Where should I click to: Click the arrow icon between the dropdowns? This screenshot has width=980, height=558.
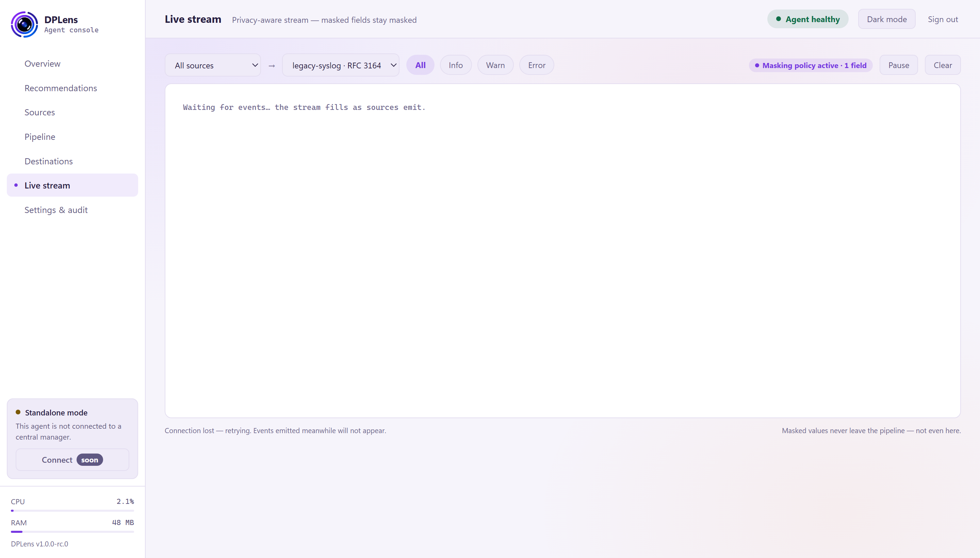[x=272, y=66]
